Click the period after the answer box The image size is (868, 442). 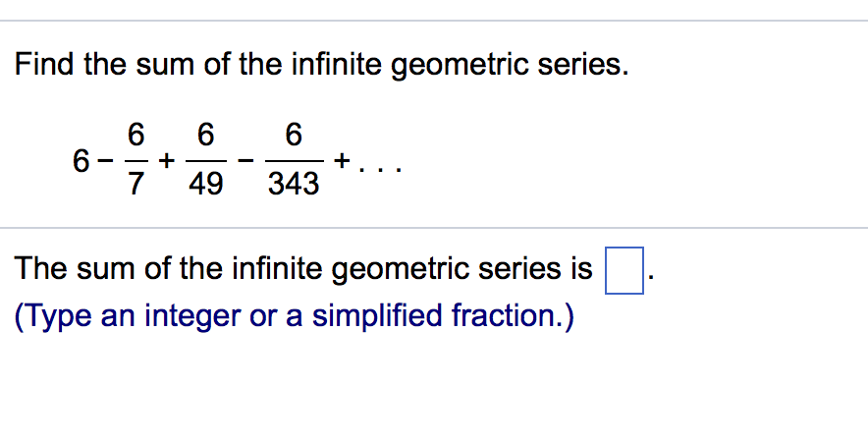(649, 279)
